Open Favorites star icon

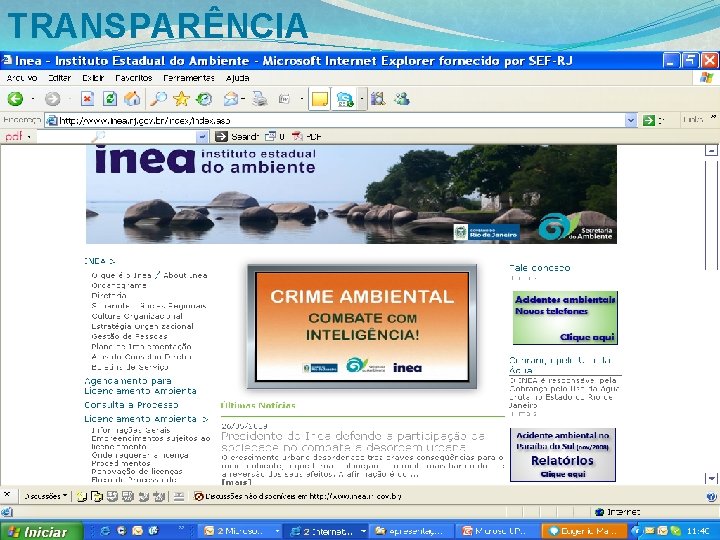tap(181, 98)
